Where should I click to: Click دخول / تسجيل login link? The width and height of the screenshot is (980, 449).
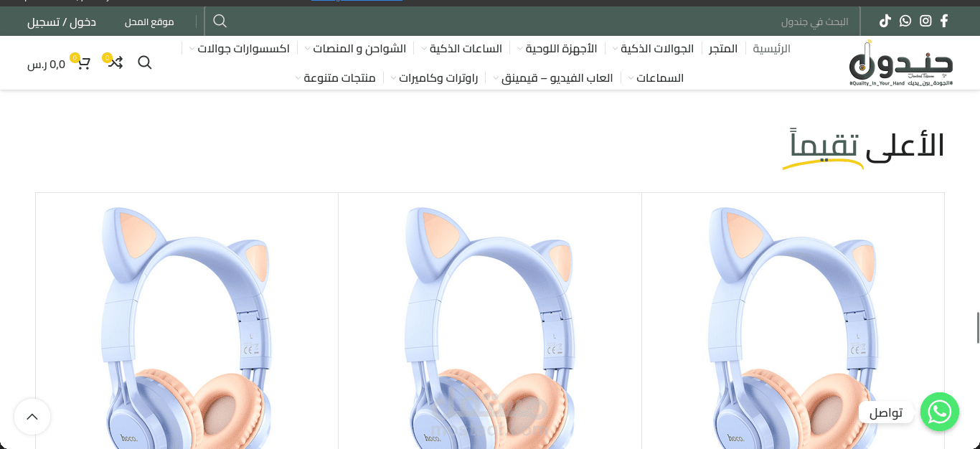click(x=62, y=22)
